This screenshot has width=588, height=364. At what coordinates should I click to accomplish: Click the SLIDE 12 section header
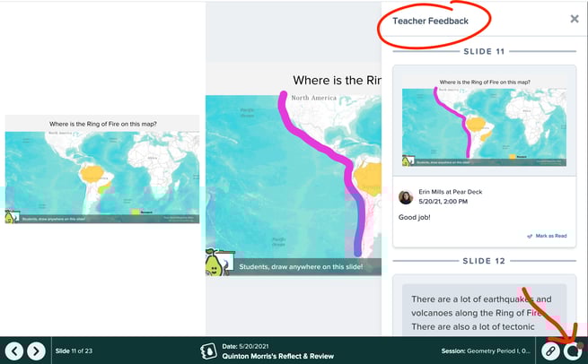(x=484, y=261)
